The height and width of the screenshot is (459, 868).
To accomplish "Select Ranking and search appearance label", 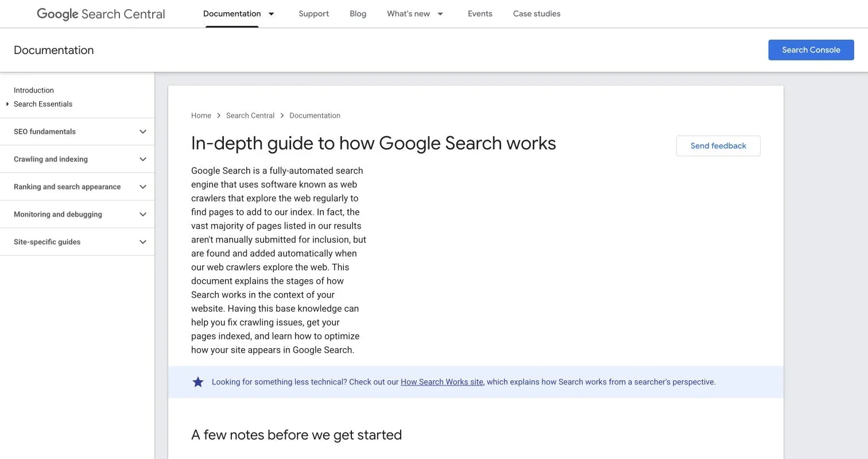I will coord(67,187).
